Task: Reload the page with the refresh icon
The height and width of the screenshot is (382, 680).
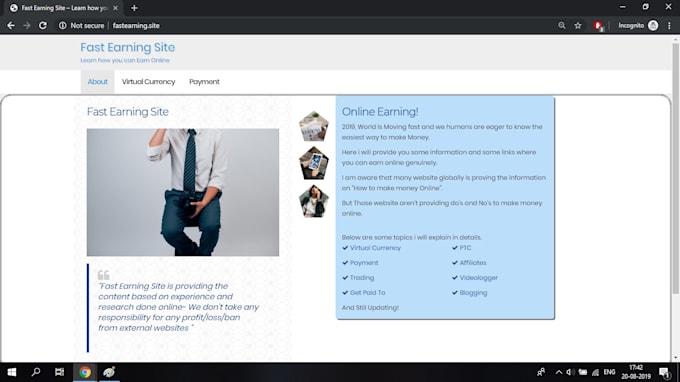Action: [42, 26]
